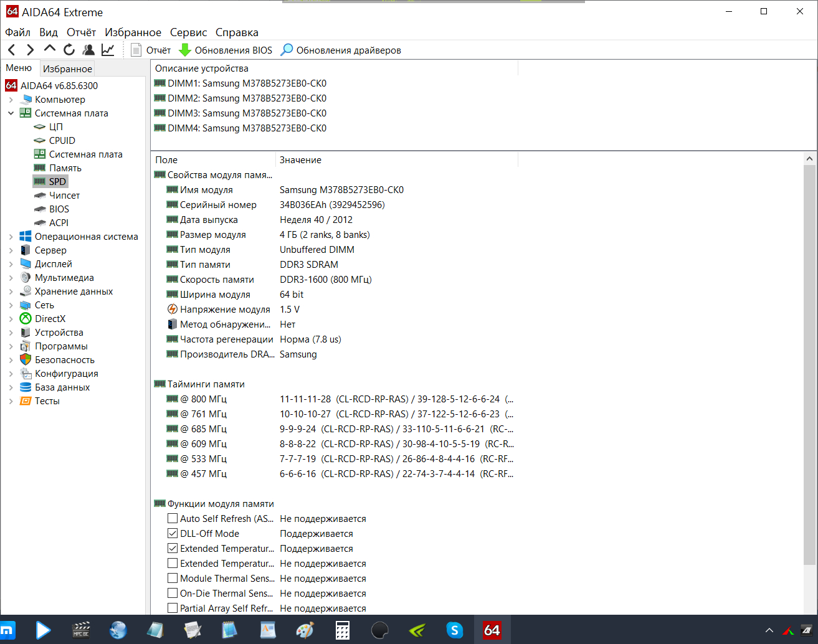Open the user icon in the toolbar
The image size is (818, 644).
point(88,50)
